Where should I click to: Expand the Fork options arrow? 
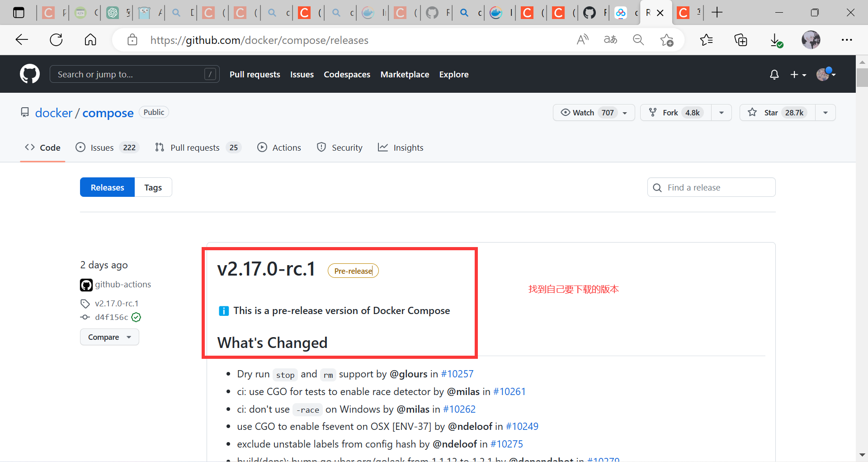722,113
